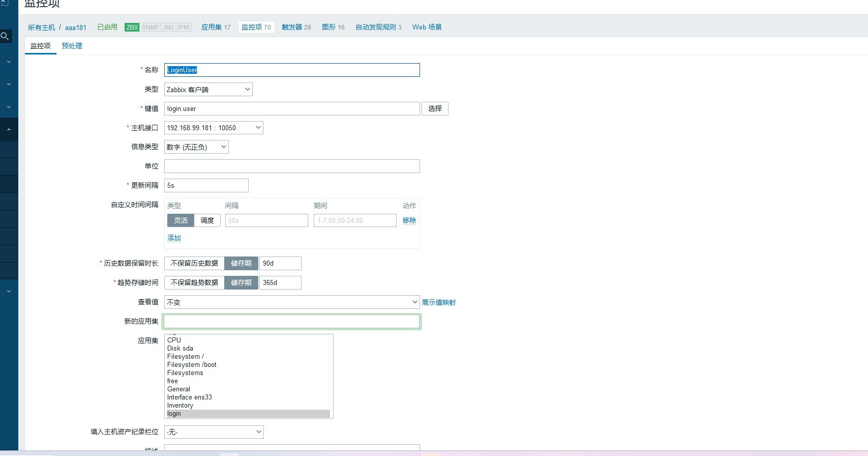Click the empty 单位 input field
Viewport: 868px width, 456px height.
tap(292, 166)
